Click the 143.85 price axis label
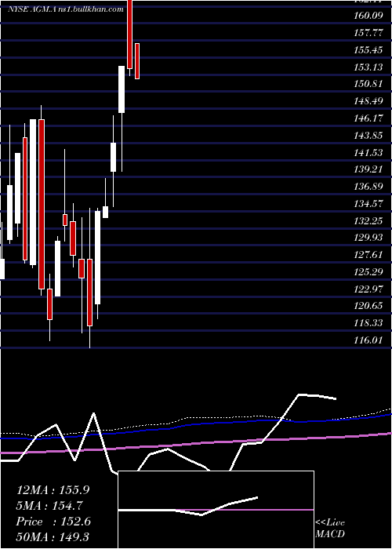 click(368, 135)
